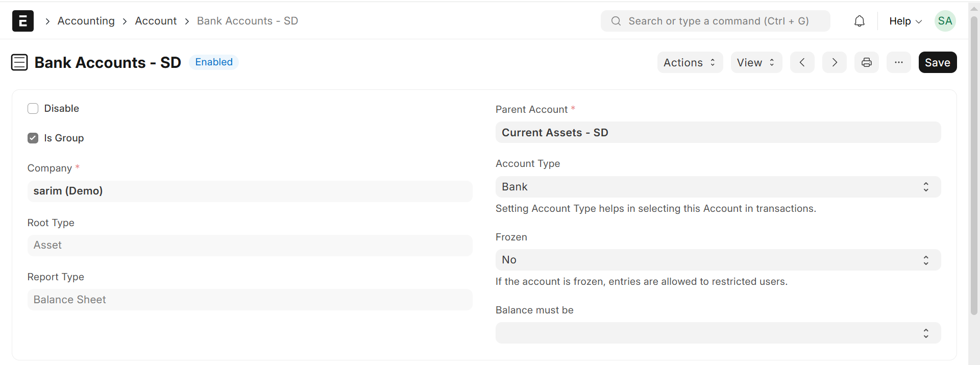Open the View menu
The width and height of the screenshot is (980, 365).
756,62
